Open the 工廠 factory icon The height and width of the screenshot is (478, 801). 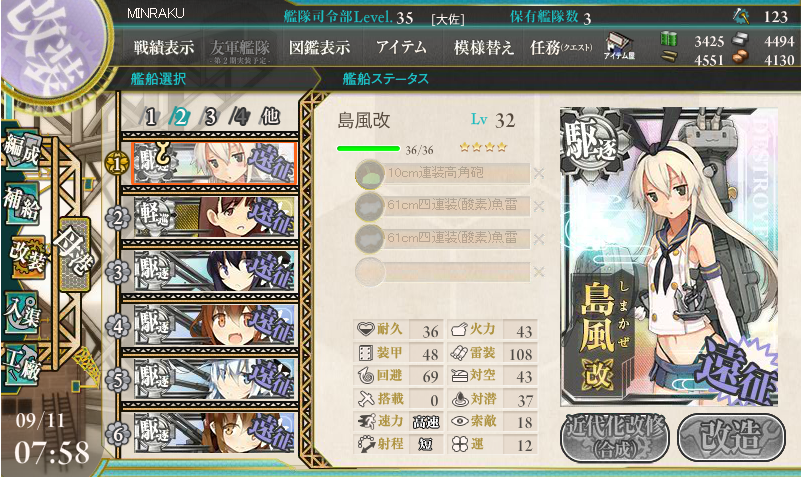(21, 365)
